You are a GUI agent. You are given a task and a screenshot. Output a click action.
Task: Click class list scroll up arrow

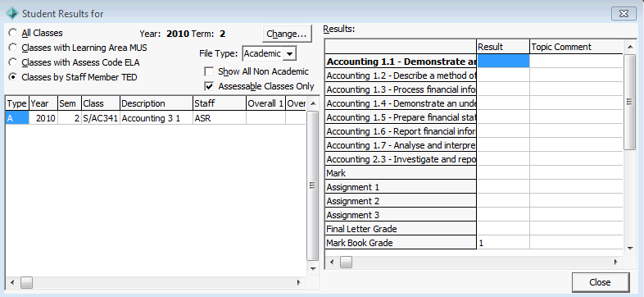[313, 103]
